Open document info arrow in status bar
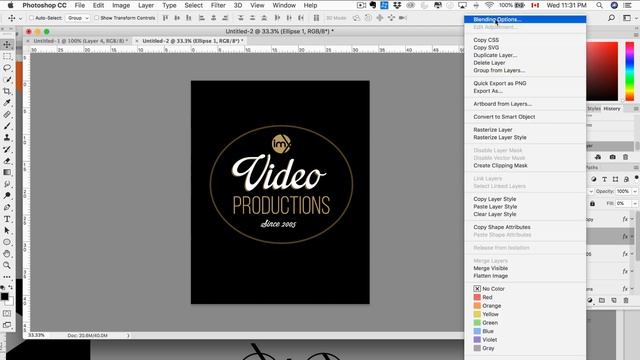The height and width of the screenshot is (360, 640). (128, 336)
